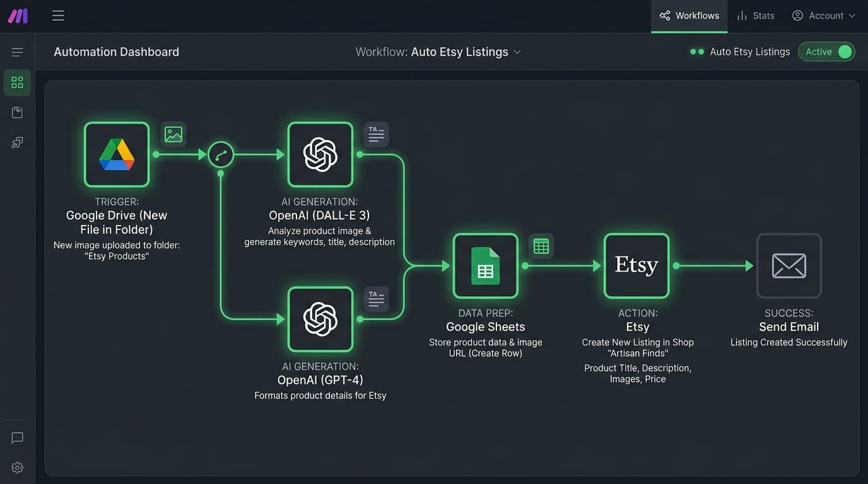This screenshot has height=484, width=868.
Task: Expand the top-left hamburger menu
Action: (58, 15)
